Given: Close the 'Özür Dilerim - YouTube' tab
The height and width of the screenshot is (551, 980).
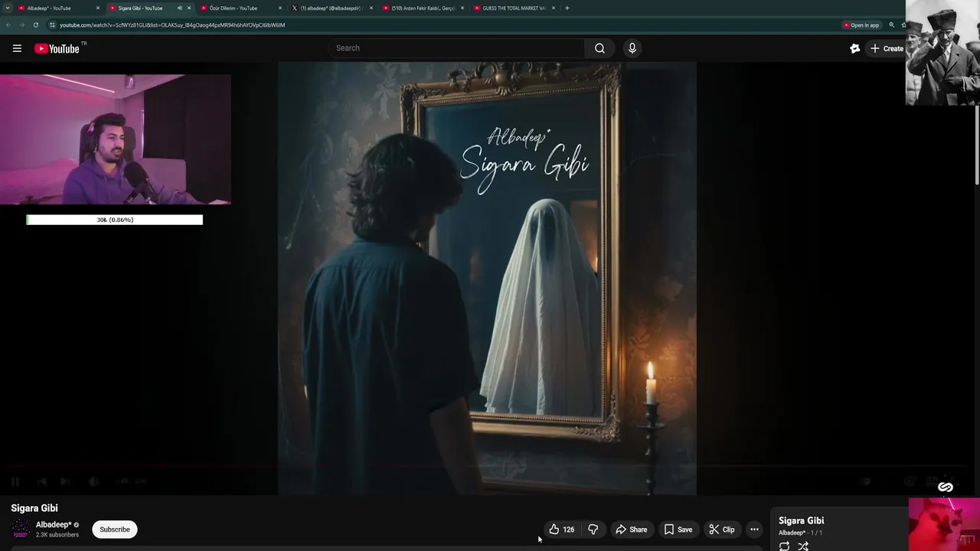Looking at the screenshot, I should (x=280, y=8).
